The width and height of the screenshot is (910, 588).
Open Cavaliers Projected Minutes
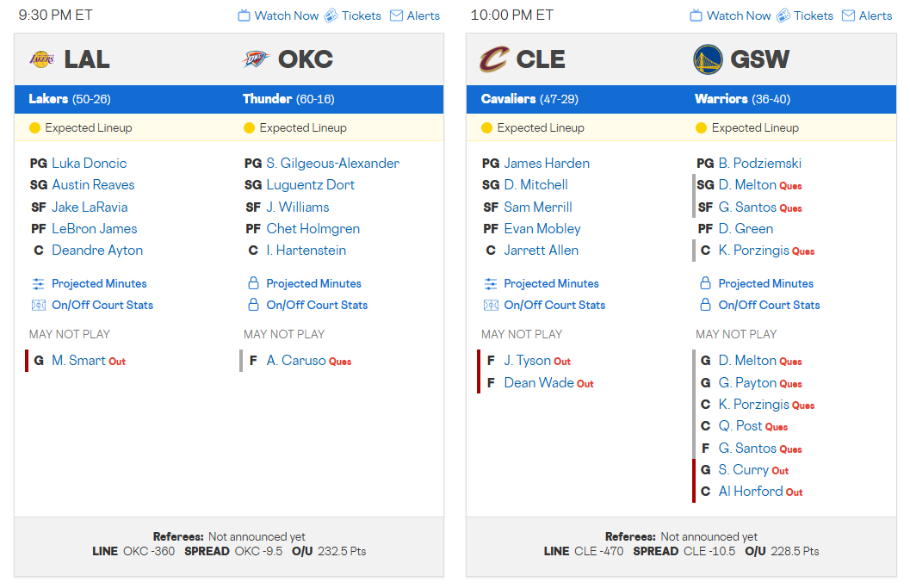tap(551, 283)
